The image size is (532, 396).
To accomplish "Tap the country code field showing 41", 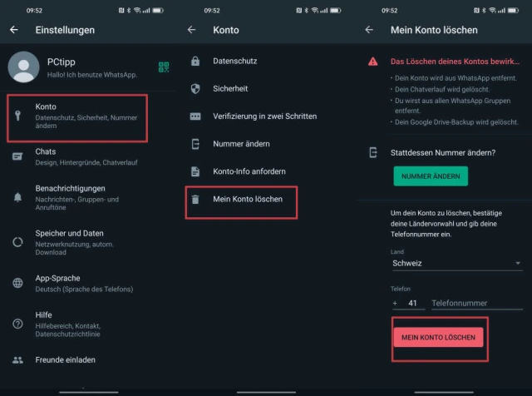I will (x=411, y=304).
